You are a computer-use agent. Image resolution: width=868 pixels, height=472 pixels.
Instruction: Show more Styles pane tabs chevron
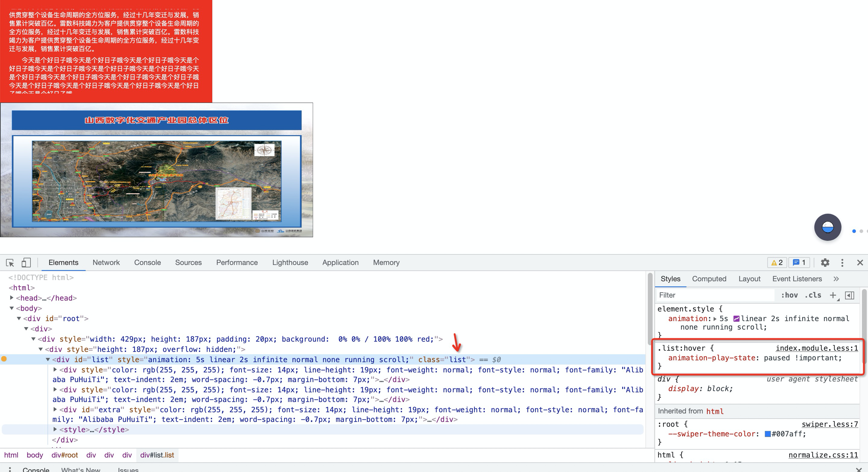click(836, 279)
